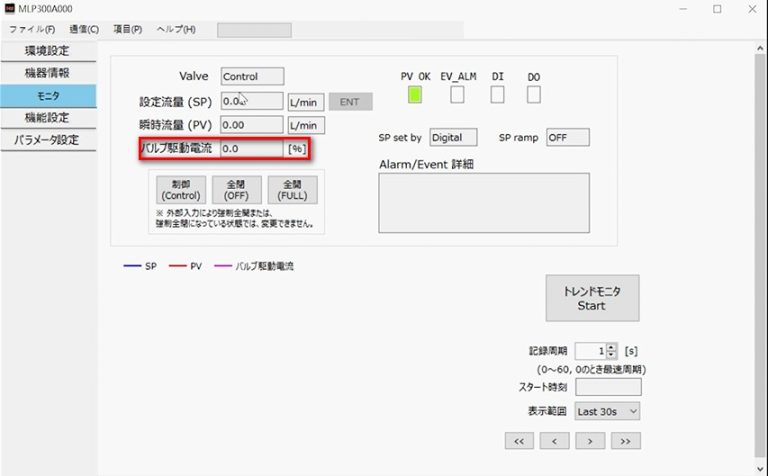Jump to first record with << button
Image resolution: width=768 pixels, height=476 pixels.
(x=517, y=441)
